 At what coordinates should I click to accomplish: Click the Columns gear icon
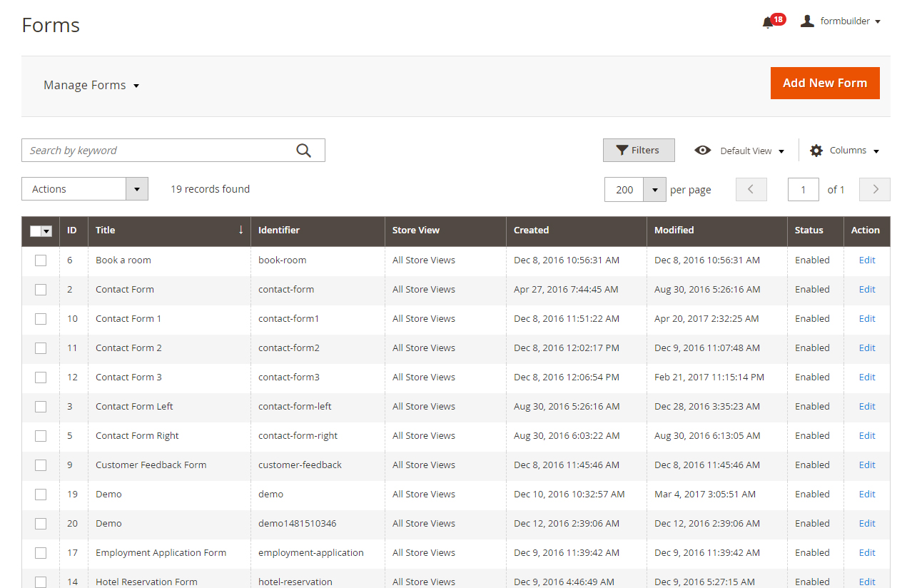tap(816, 151)
